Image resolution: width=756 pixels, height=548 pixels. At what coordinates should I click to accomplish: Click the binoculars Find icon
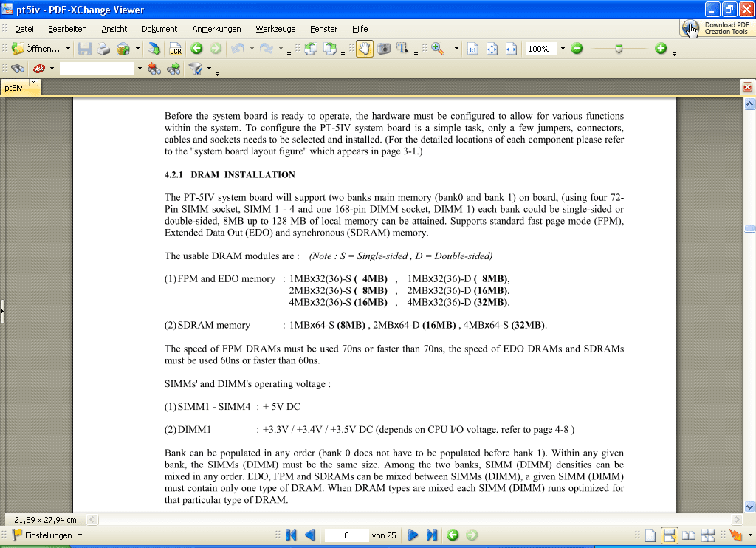(18, 69)
